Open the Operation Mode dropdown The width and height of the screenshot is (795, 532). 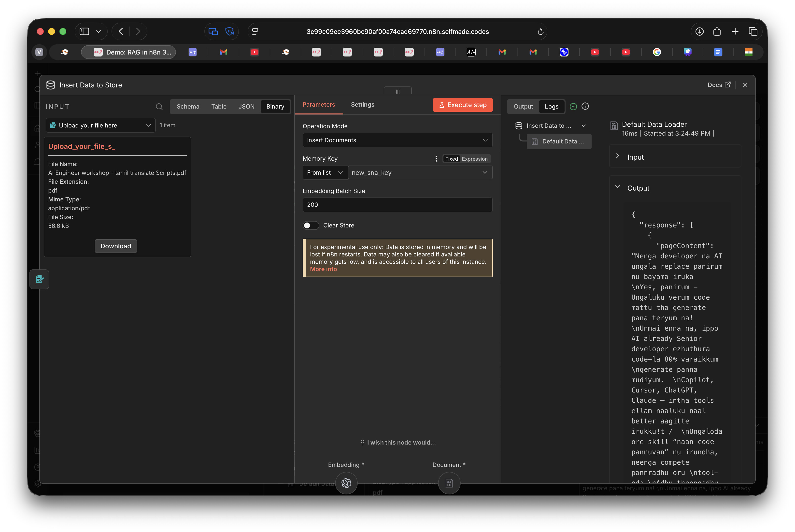(397, 140)
